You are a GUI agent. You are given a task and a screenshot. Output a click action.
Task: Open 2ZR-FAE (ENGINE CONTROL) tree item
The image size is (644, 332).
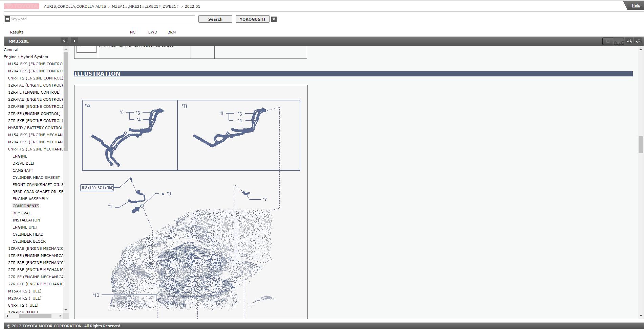click(x=36, y=99)
